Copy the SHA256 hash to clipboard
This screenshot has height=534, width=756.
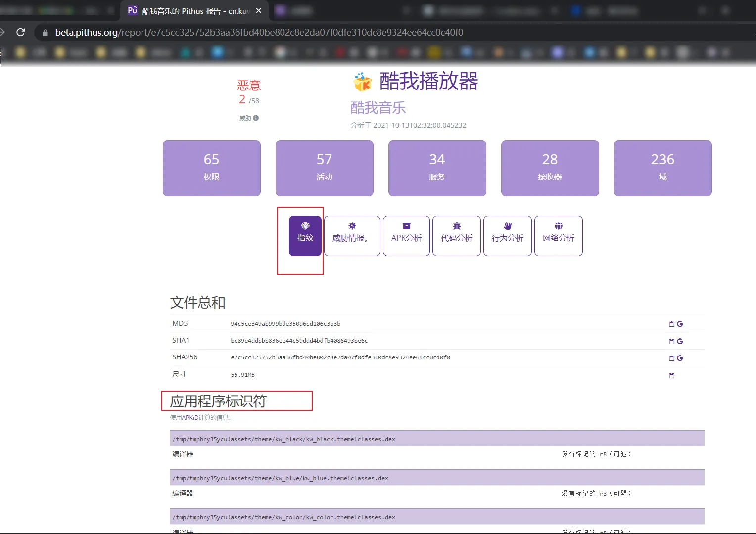click(x=671, y=358)
